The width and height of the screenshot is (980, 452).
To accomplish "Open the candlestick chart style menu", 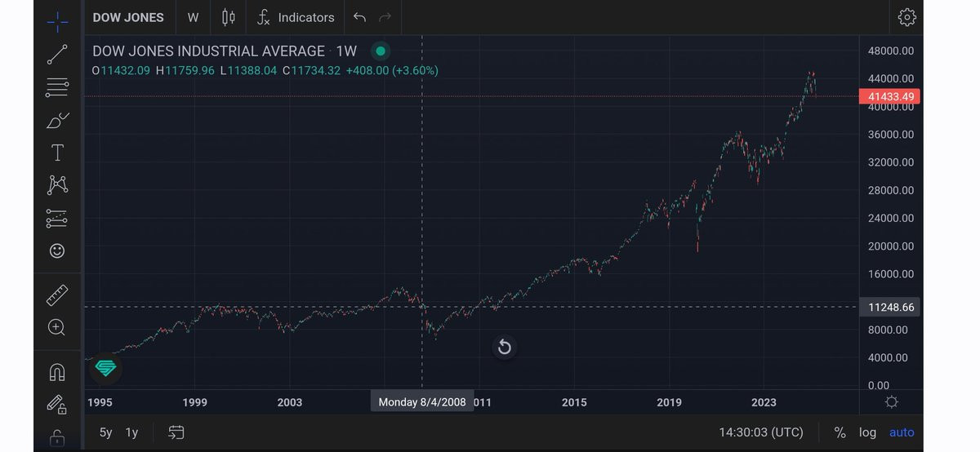I will click(x=229, y=17).
